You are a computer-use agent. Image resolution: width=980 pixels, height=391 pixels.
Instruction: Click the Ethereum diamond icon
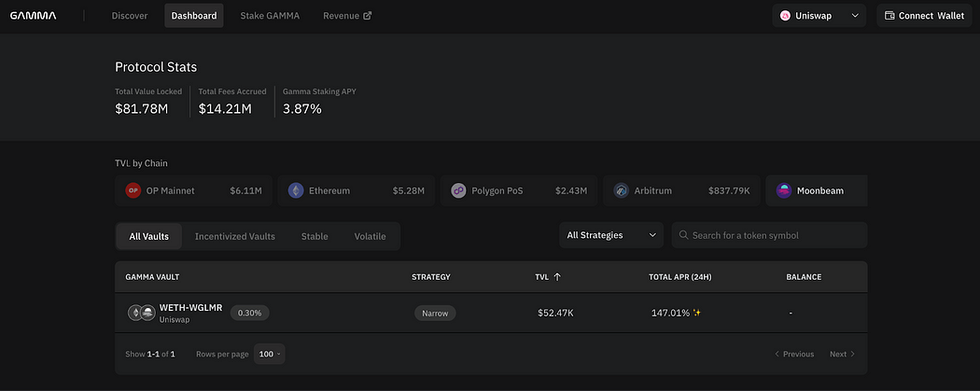296,190
